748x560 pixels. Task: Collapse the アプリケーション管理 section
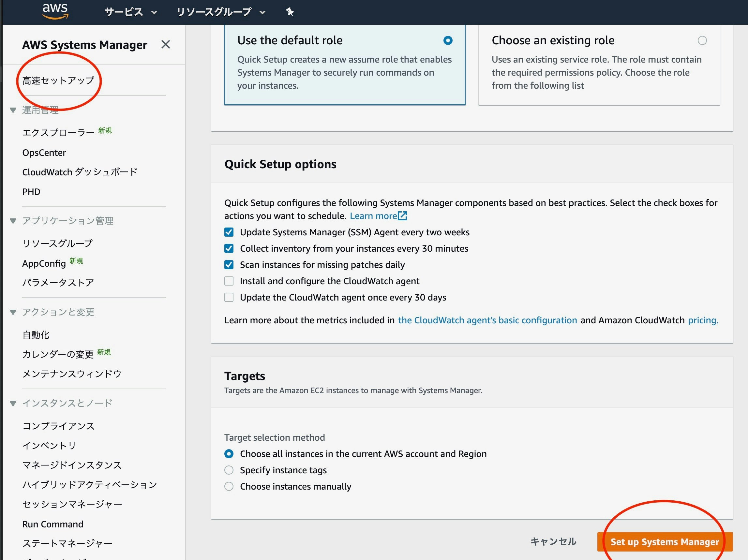click(13, 221)
